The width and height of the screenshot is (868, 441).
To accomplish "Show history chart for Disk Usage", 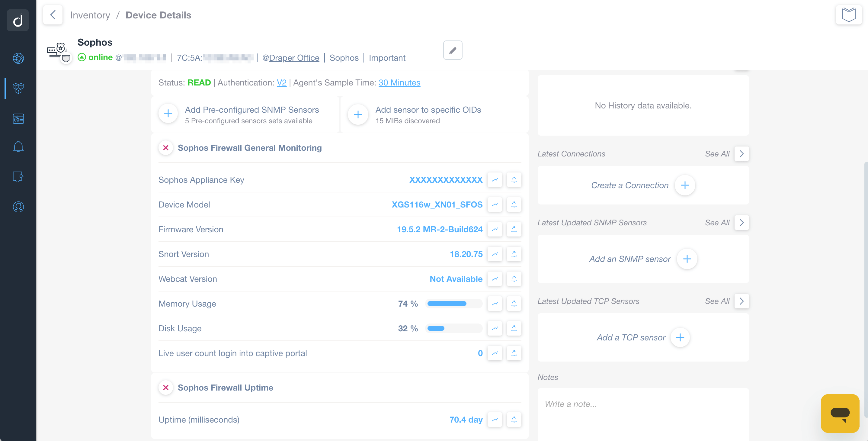I will [495, 328].
